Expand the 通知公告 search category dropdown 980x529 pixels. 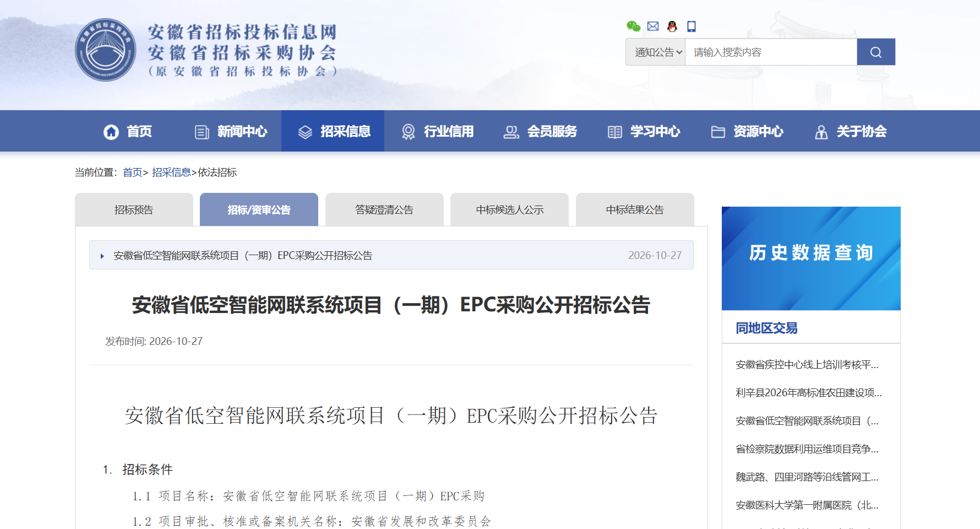[656, 52]
